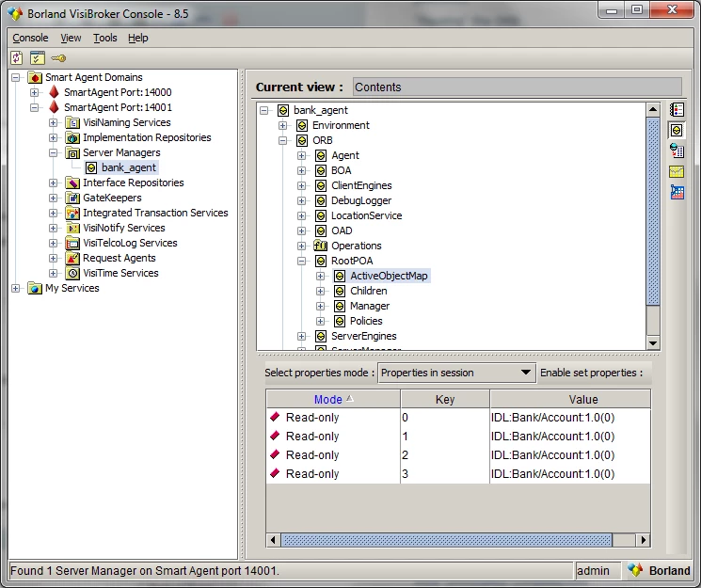Click tree scrollbar up arrow

pyautogui.click(x=653, y=109)
